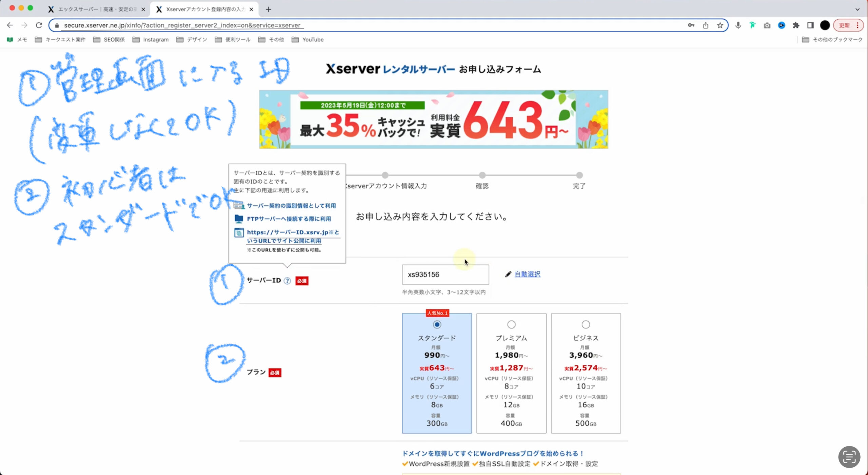Expand the その他のブックマーク folder

click(832, 40)
